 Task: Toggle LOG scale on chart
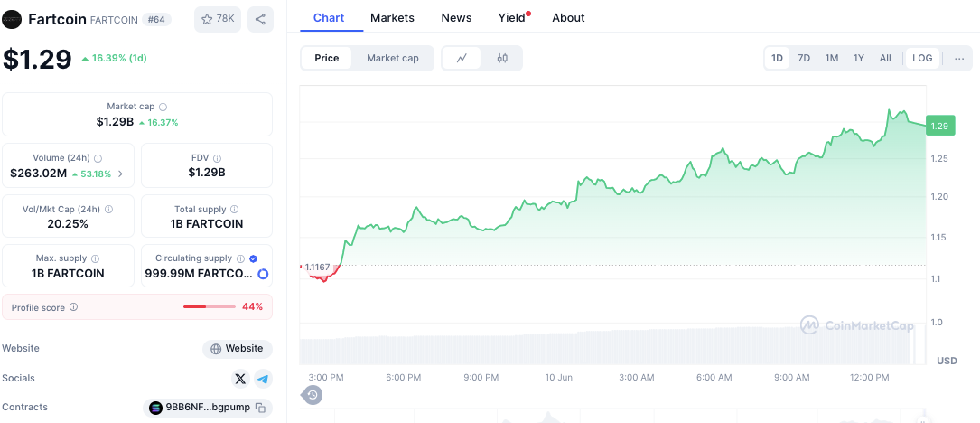[922, 58]
